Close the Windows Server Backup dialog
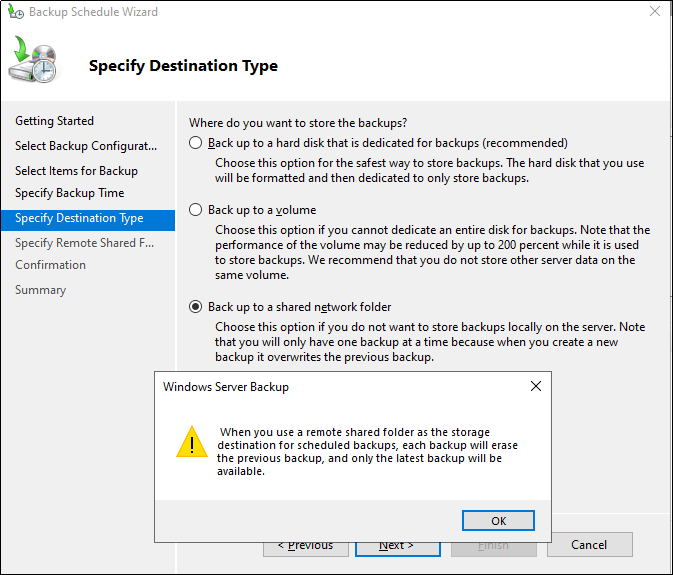The width and height of the screenshot is (673, 575). tap(536, 386)
